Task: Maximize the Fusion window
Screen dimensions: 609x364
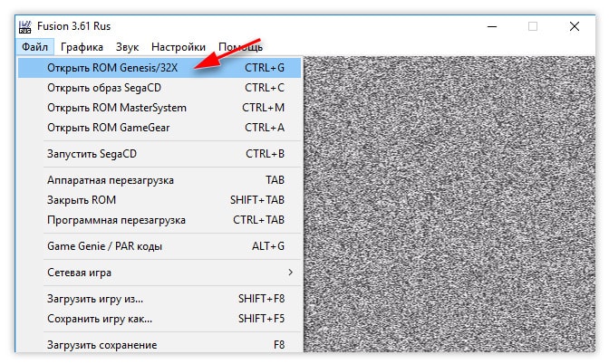Action: tap(533, 26)
